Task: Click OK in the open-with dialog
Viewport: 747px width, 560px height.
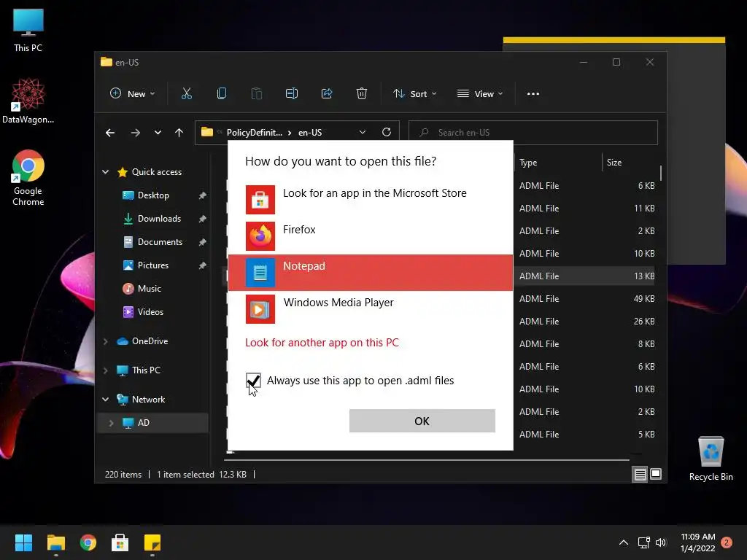Action: click(x=422, y=421)
